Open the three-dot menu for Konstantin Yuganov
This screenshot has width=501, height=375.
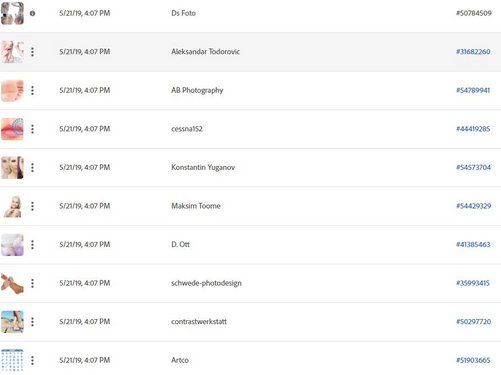click(32, 167)
